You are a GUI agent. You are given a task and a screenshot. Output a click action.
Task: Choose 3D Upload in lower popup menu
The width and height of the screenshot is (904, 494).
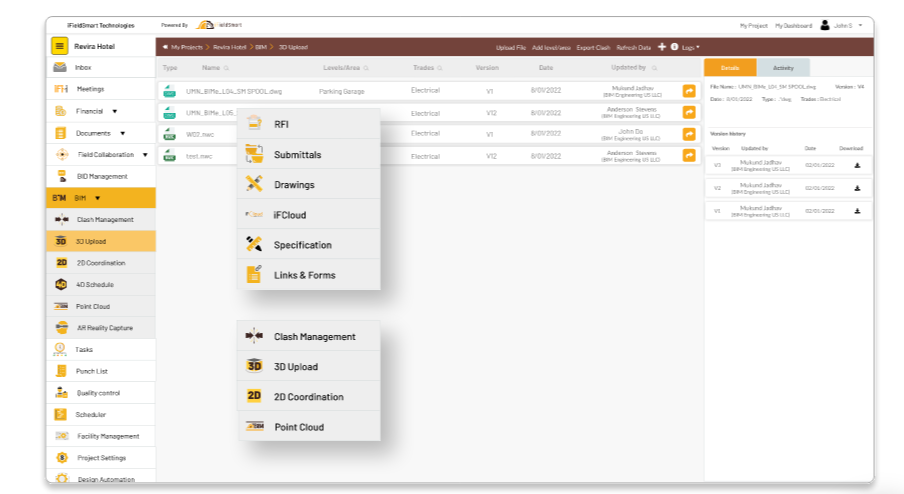(309, 367)
